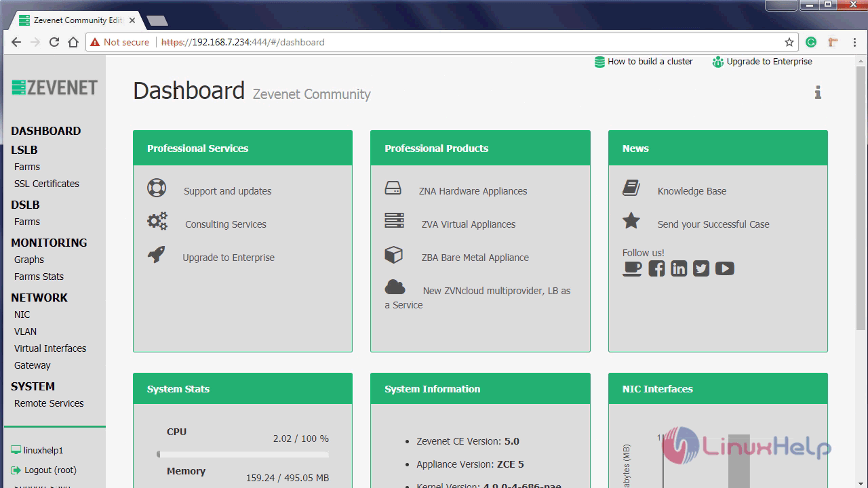This screenshot has height=488, width=868.
Task: Click linuxhelp1 hostname in sidebar
Action: pyautogui.click(x=43, y=450)
